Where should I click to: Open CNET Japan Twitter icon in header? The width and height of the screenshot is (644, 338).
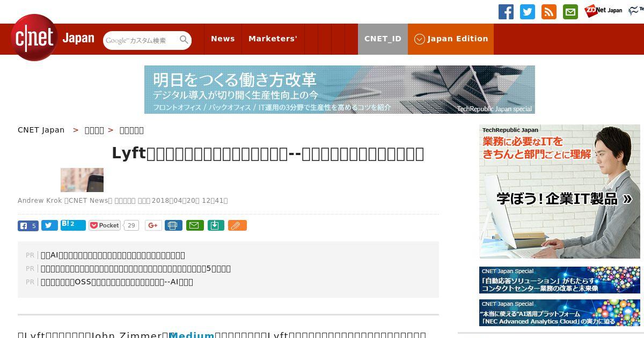point(528,12)
